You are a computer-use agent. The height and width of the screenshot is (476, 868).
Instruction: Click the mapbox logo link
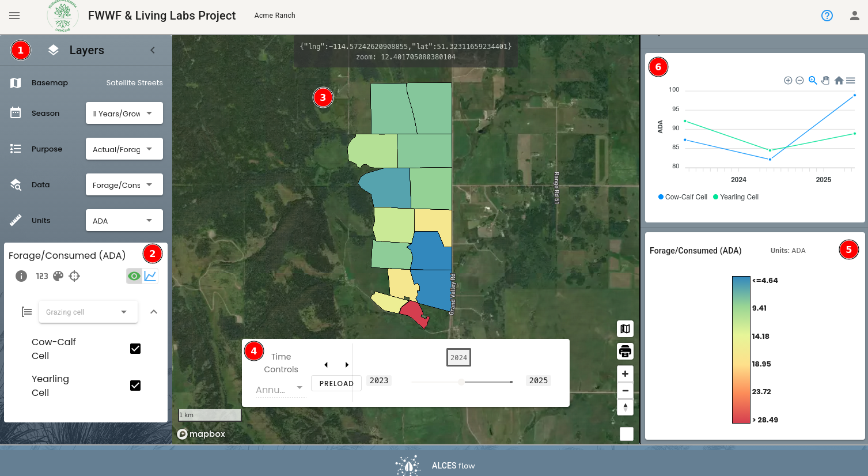point(201,434)
